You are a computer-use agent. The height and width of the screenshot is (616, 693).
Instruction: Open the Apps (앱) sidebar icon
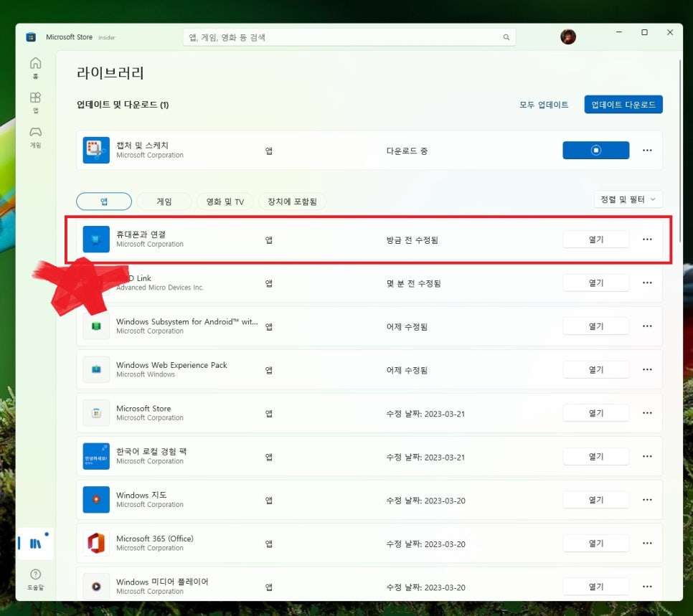[x=35, y=102]
